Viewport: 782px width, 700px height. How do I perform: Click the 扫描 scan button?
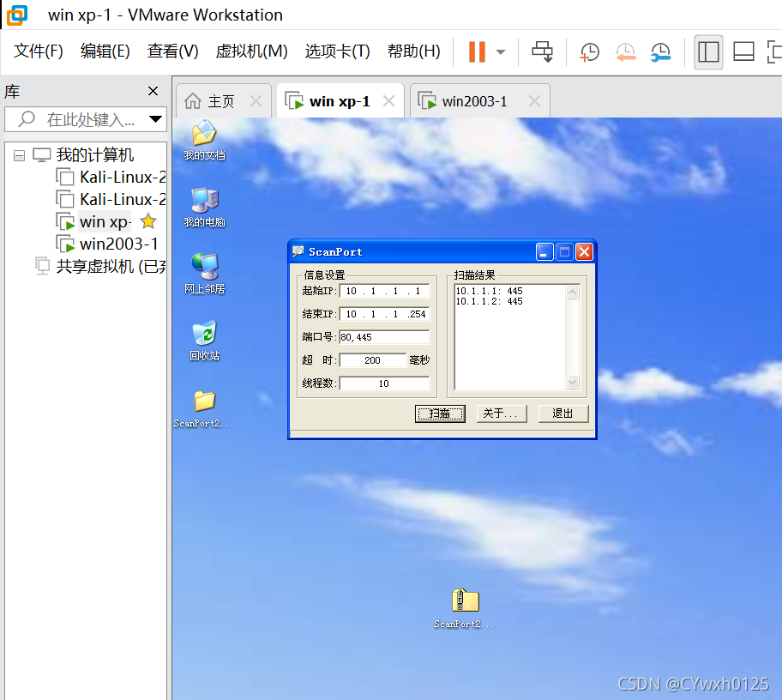[x=440, y=413]
